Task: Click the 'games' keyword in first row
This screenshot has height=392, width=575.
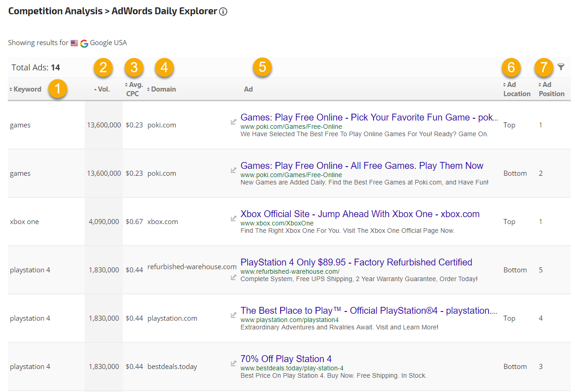Action: [x=20, y=125]
